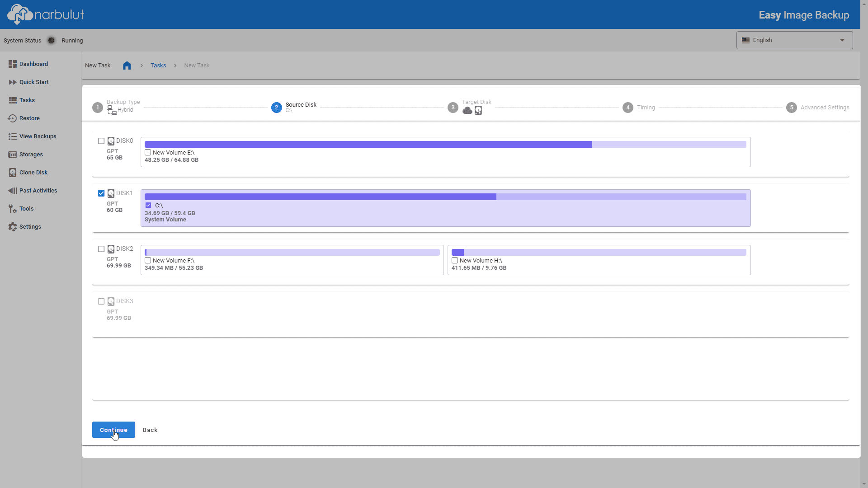Deselect the C:\ volume checkbox
Image resolution: width=868 pixels, height=488 pixels.
tap(148, 205)
